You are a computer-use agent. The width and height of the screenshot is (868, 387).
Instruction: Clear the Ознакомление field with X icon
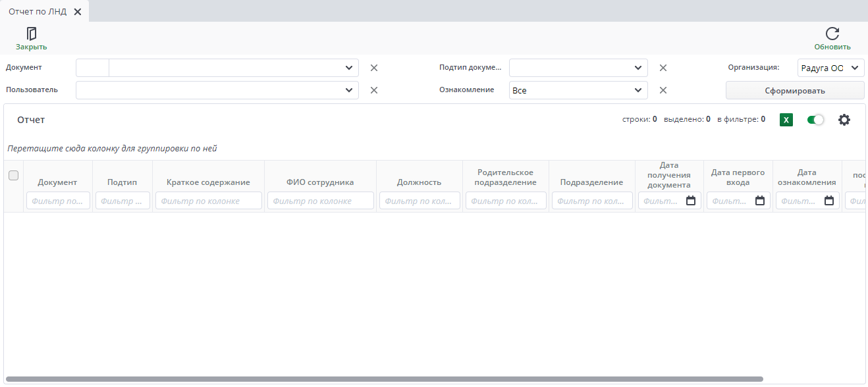coord(663,90)
